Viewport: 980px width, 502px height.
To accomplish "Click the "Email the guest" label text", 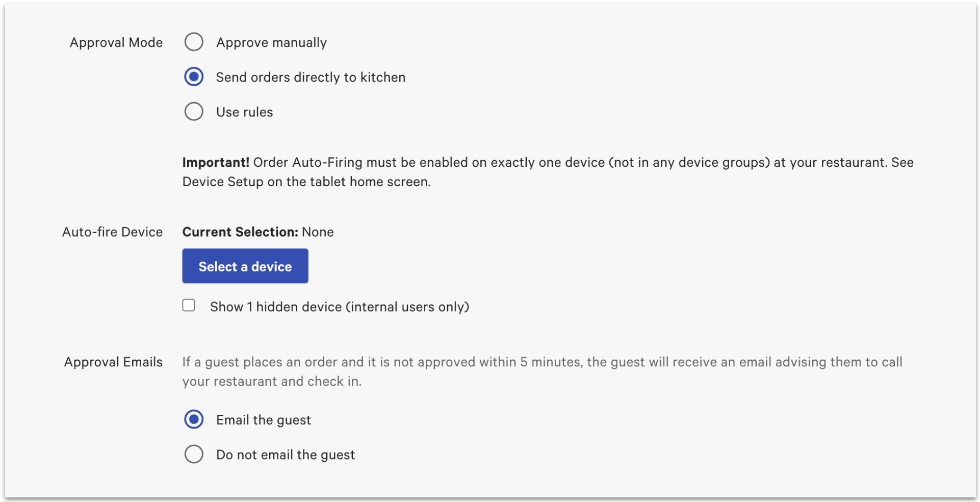I will tap(263, 420).
